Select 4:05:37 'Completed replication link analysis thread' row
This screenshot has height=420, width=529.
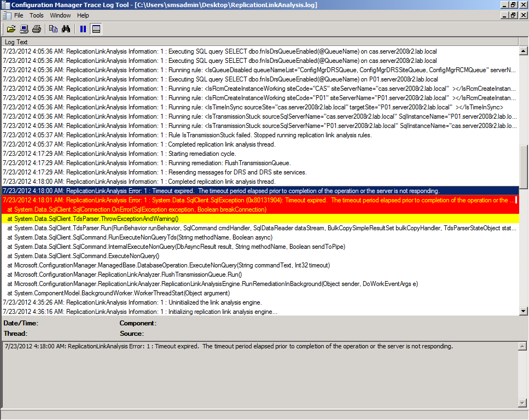coord(260,144)
